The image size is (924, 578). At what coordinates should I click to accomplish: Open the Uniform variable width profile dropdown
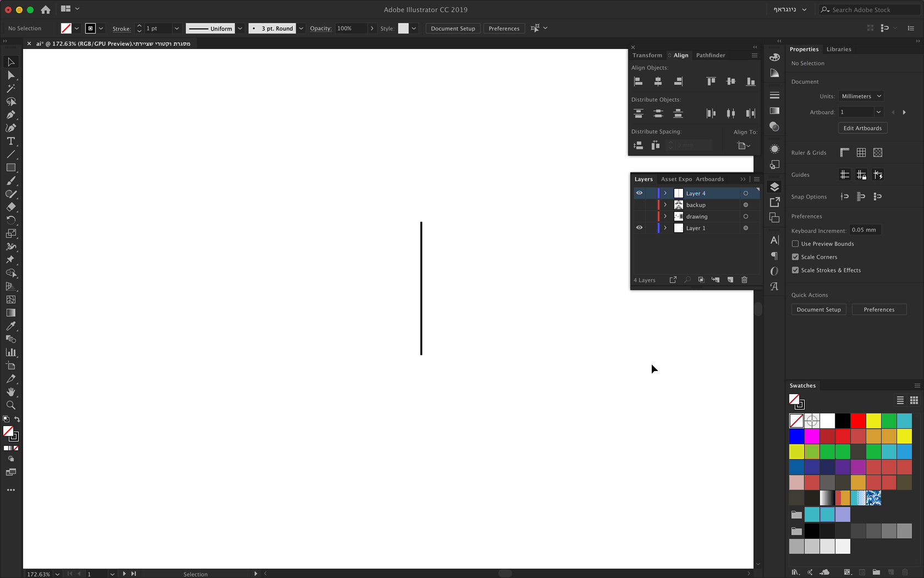pyautogui.click(x=240, y=29)
